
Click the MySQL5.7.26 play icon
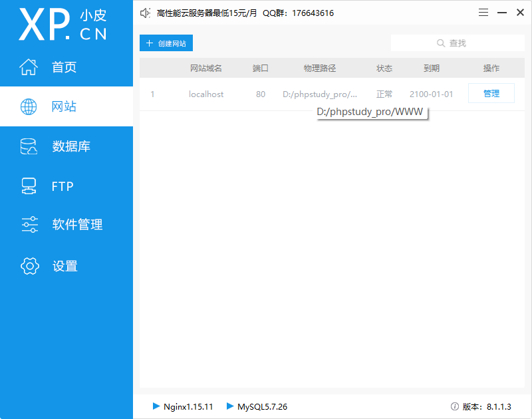pos(230,406)
